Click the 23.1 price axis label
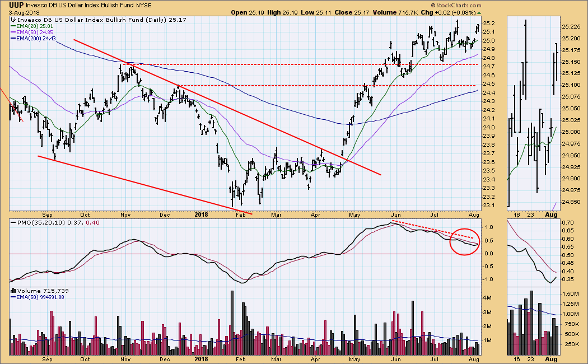Image resolution: width=588 pixels, height=364 pixels. point(489,206)
